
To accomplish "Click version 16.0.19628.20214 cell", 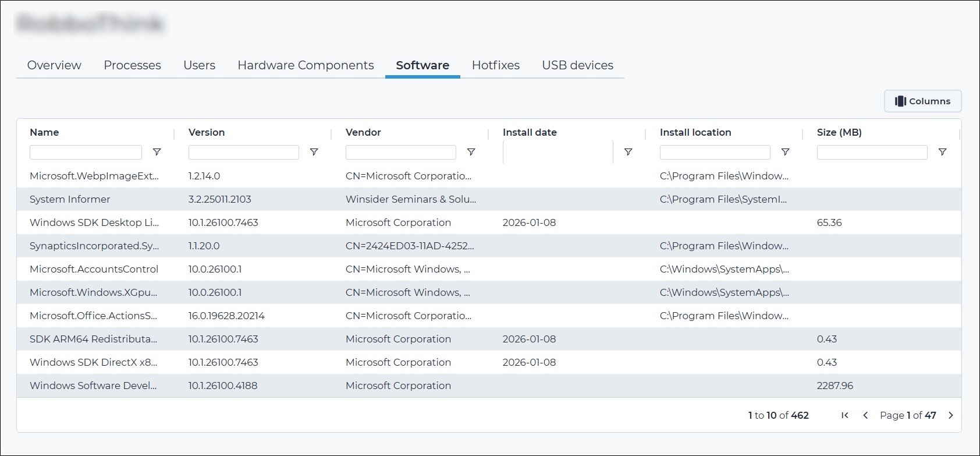I will (226, 316).
